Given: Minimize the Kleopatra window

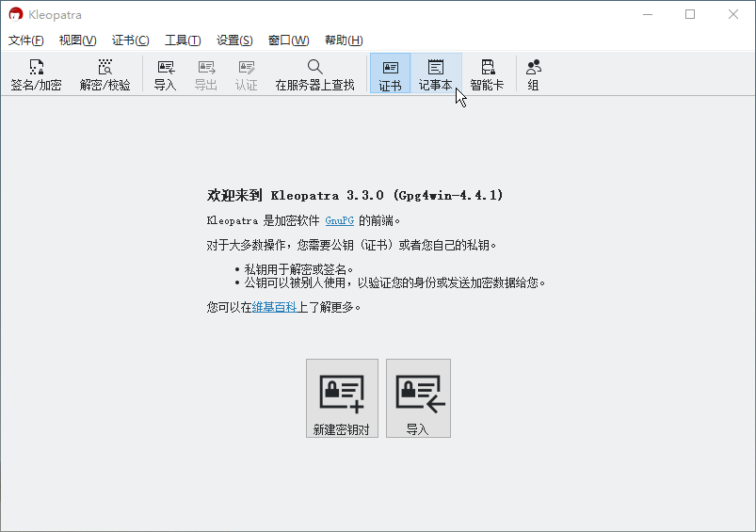Looking at the screenshot, I should [648, 14].
